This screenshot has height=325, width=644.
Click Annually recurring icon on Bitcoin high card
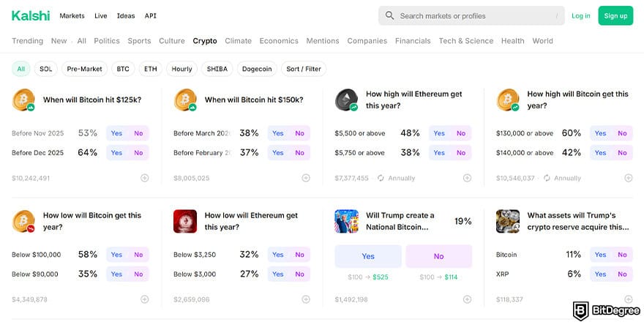(547, 178)
